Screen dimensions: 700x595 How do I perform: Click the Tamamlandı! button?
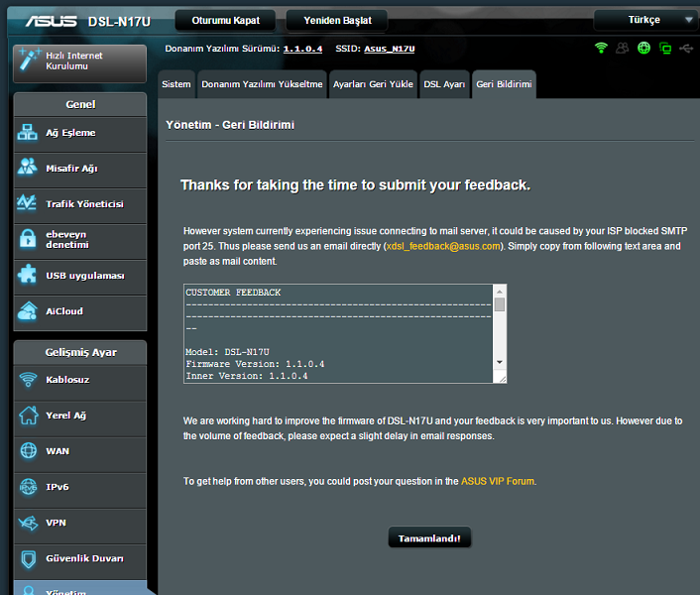point(429,537)
